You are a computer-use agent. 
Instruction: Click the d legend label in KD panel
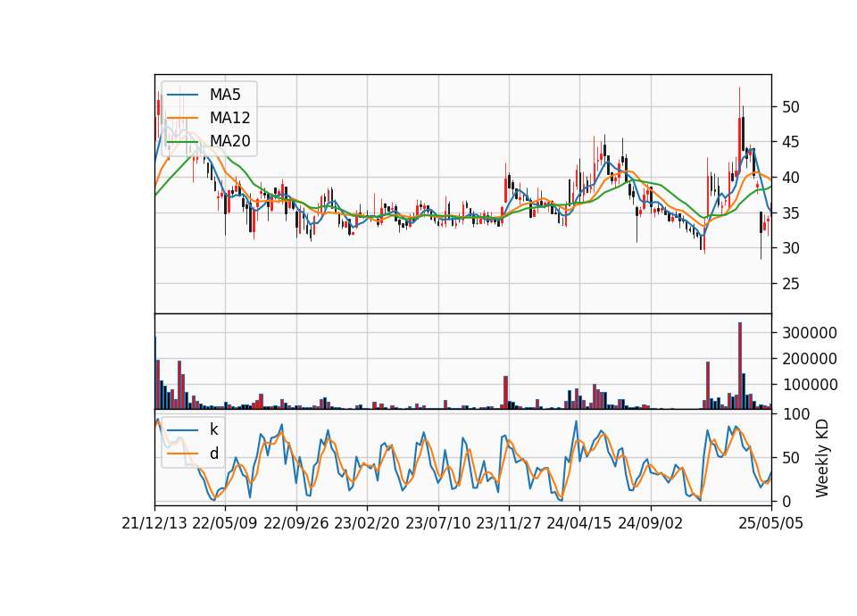(213, 454)
